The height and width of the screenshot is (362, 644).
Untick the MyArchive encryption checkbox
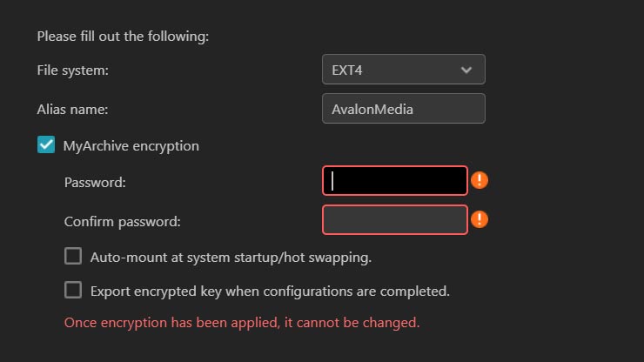(46, 145)
